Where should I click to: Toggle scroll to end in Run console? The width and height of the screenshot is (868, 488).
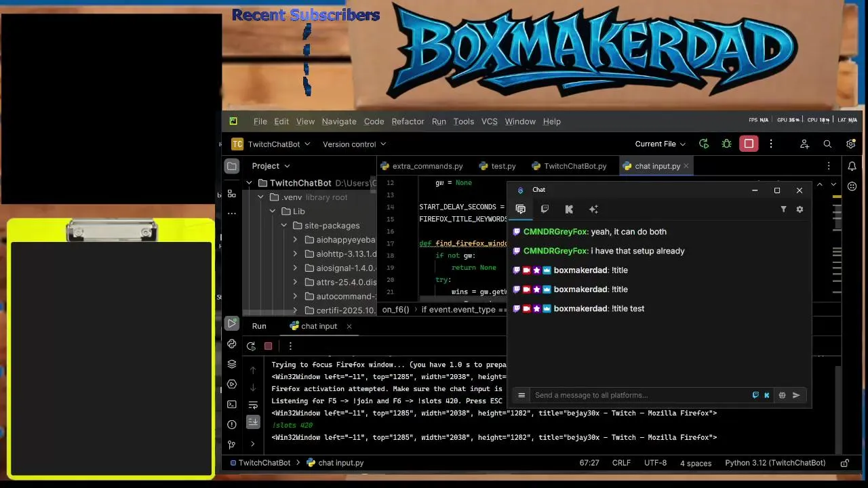pos(253,422)
